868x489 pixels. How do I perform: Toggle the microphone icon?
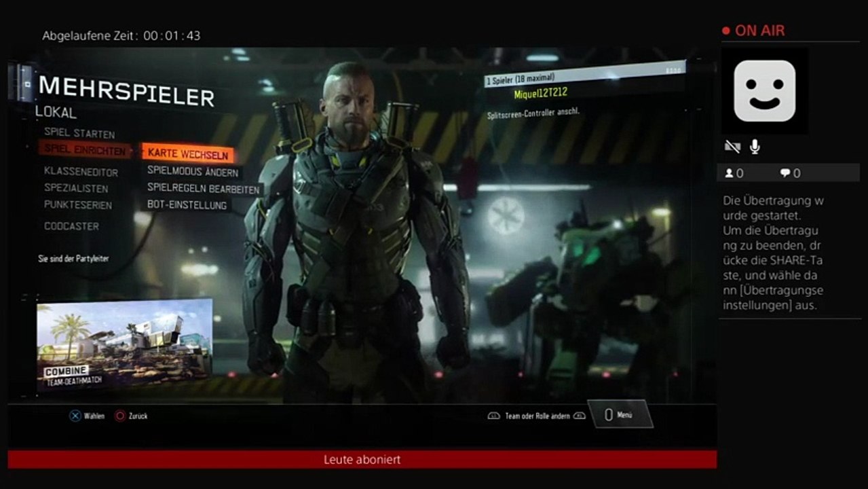pyautogui.click(x=755, y=146)
